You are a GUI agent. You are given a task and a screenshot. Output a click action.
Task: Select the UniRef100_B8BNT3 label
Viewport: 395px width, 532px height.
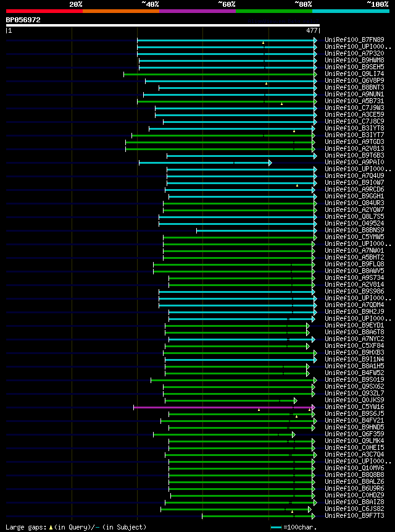[354, 87]
